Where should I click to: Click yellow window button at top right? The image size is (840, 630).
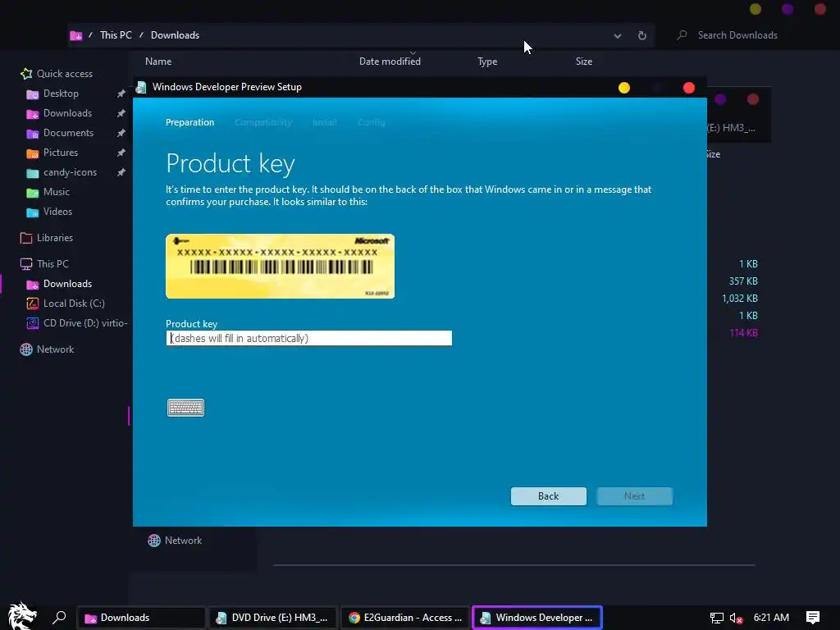pos(756,9)
